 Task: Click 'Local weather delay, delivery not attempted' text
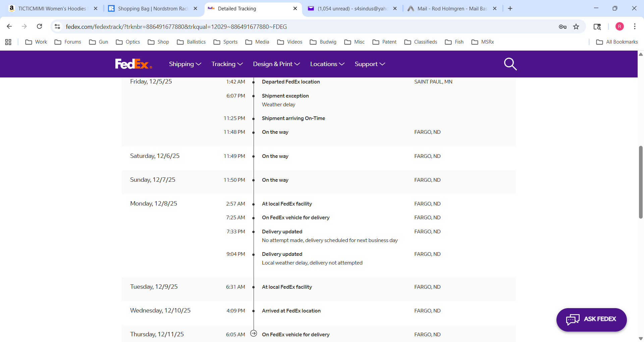[312, 263]
